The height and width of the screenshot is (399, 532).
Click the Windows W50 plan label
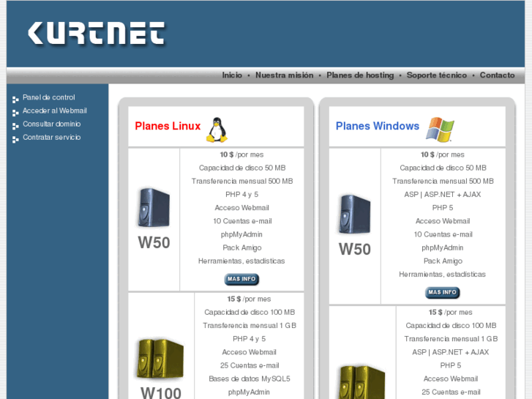pyautogui.click(x=355, y=250)
